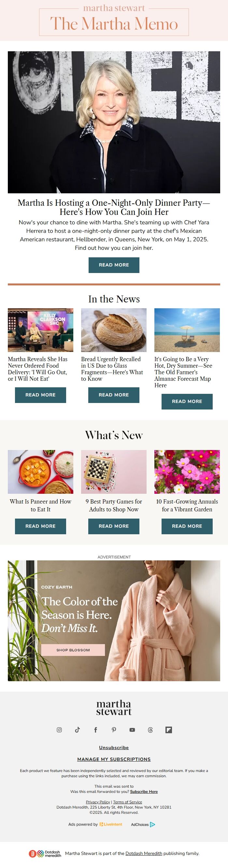Open Manage My Subscriptions link
The width and height of the screenshot is (228, 868).
pos(114,759)
